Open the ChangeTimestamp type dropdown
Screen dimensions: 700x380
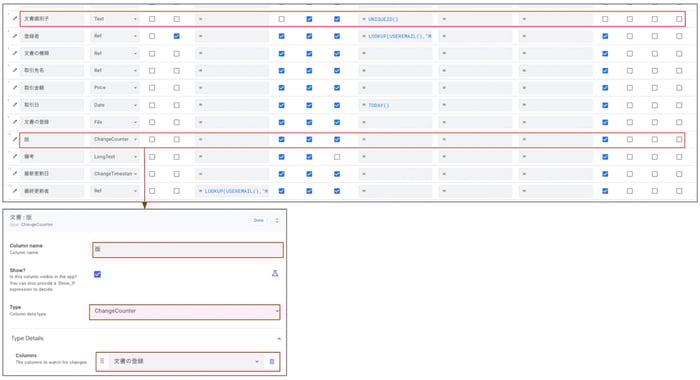(115, 174)
